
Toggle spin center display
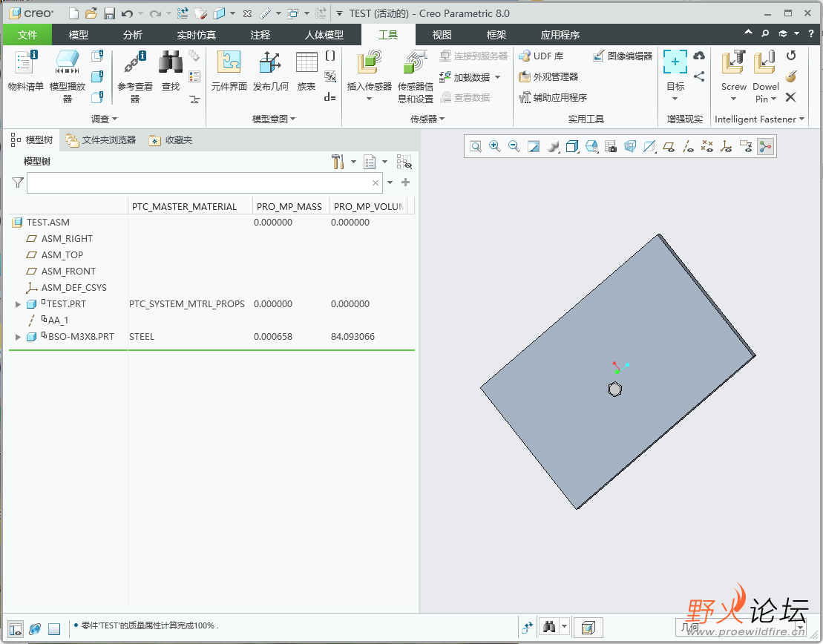[x=765, y=146]
